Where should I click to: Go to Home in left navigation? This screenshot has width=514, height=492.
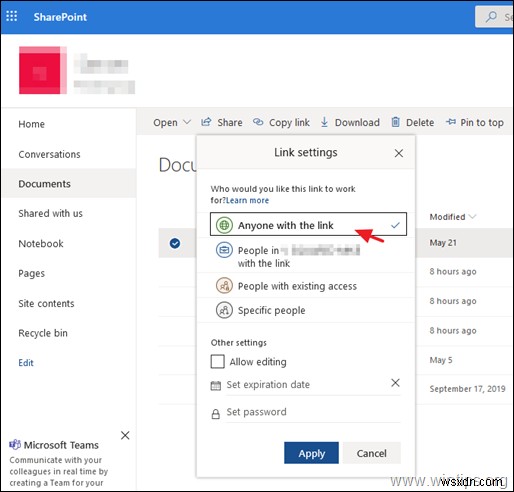(x=32, y=124)
